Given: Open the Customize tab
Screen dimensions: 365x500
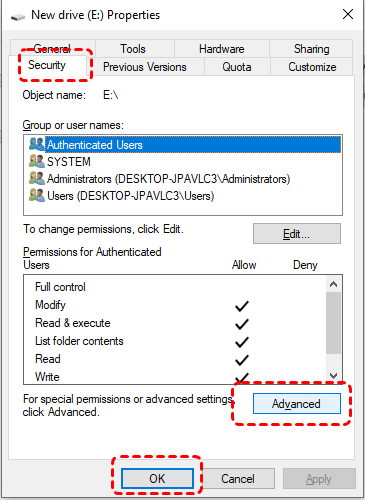Looking at the screenshot, I should [312, 67].
